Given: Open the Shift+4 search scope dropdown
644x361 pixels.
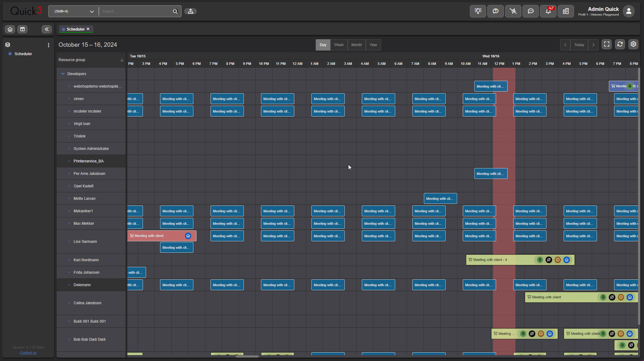Looking at the screenshot, I should [73, 11].
